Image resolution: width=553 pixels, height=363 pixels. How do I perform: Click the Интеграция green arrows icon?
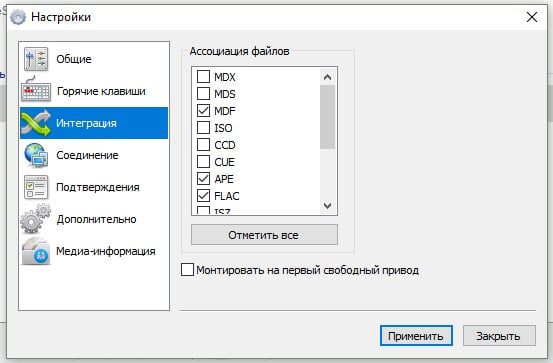[36, 123]
